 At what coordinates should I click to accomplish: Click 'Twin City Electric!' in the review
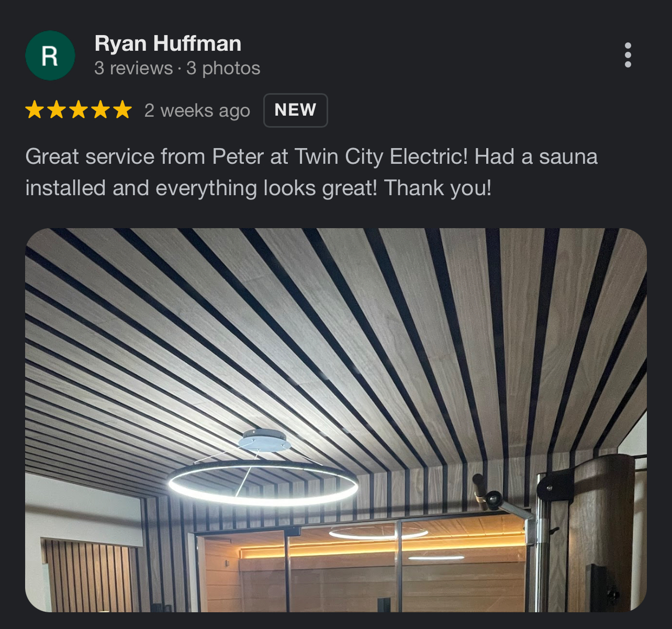(382, 156)
